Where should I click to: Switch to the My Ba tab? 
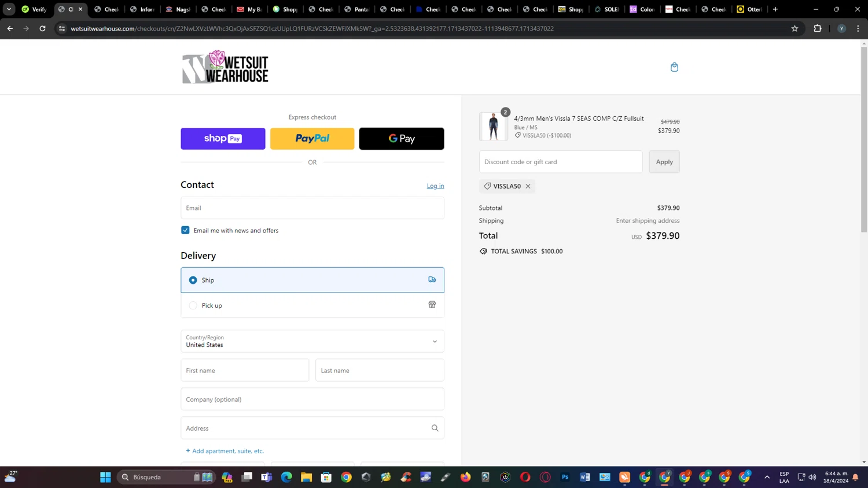coord(249,9)
